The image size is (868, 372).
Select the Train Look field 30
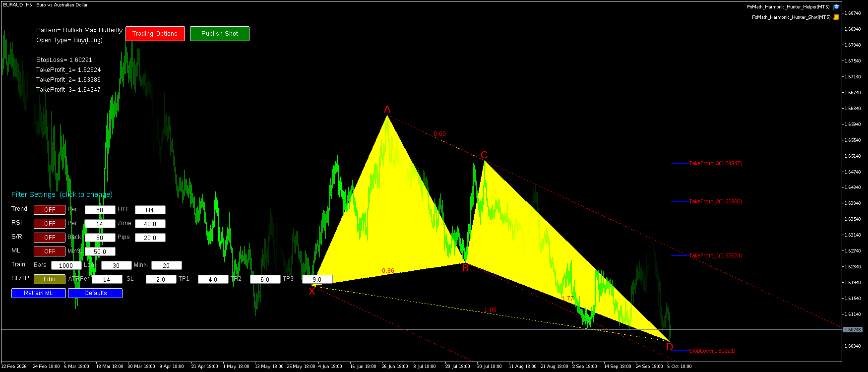(x=117, y=265)
